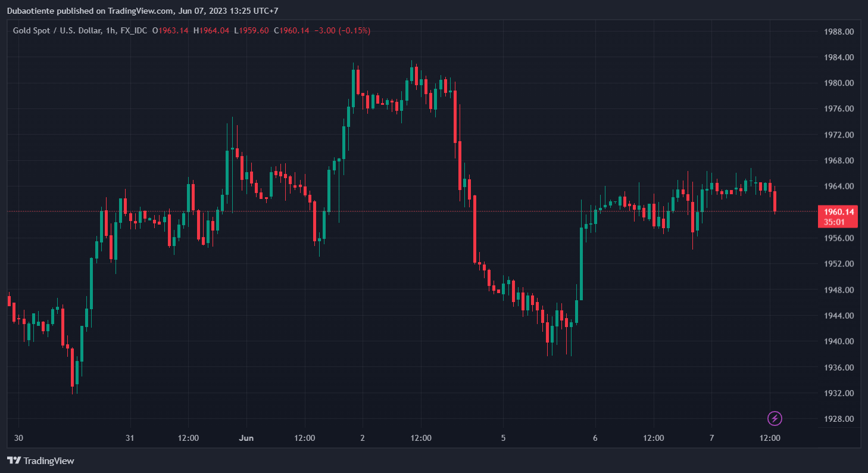Click the purple lightning bolt icon
The image size is (868, 473).
point(775,418)
